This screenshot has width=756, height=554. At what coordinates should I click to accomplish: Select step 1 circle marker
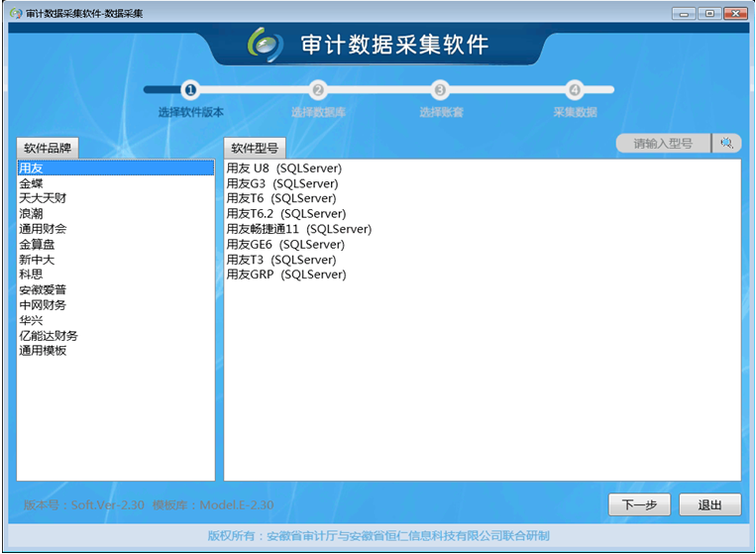(190, 90)
